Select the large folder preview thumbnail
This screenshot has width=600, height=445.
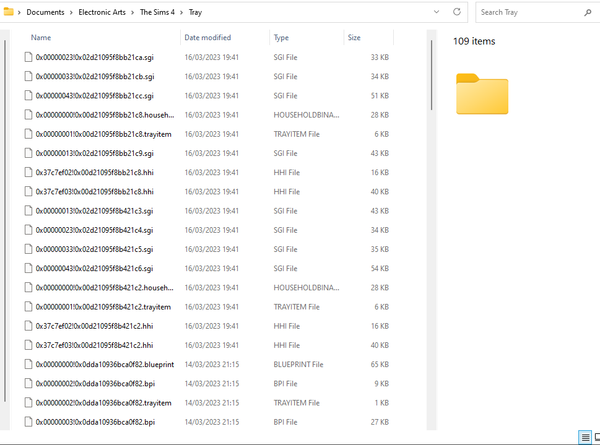(482, 94)
